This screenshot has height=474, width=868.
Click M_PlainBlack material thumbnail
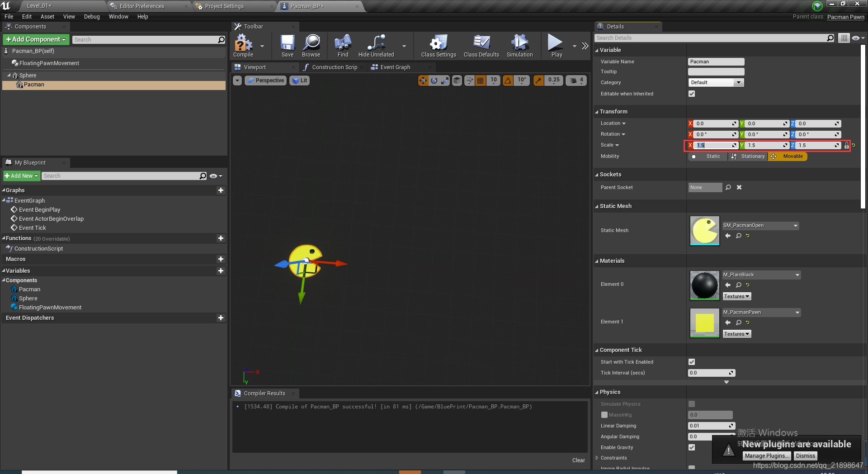[x=704, y=285]
